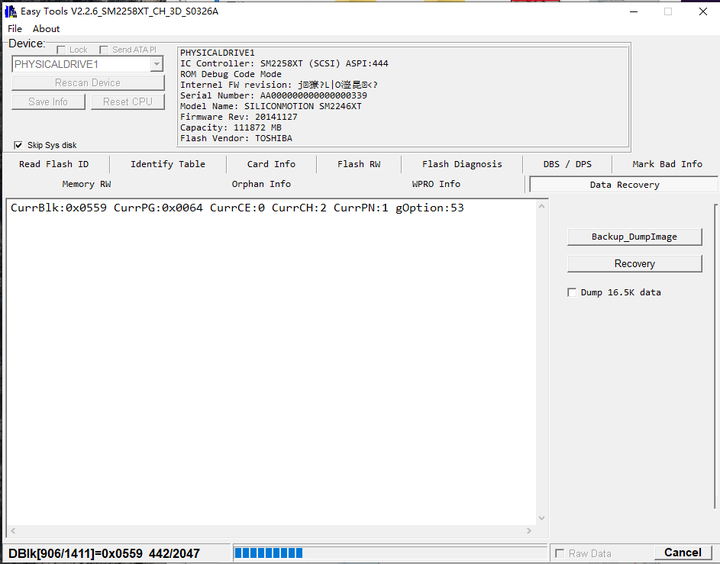This screenshot has width=720, height=564.
Task: Click the CurrBlk:0x0559 log line
Action: 237,208
